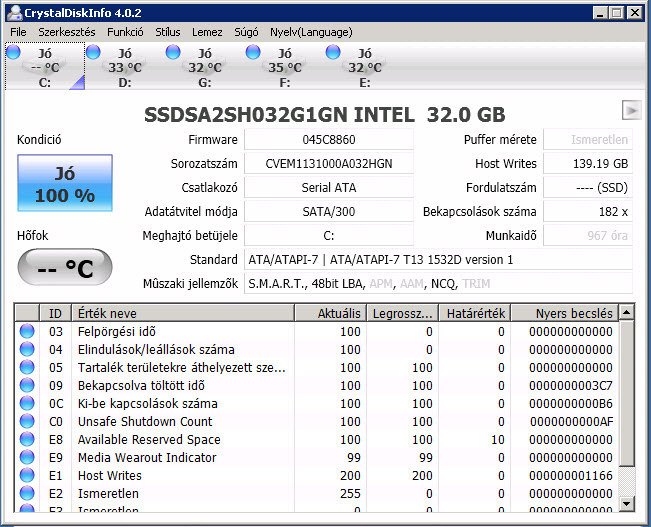
Task: Minimize the CrystalDiskInfo window
Action: [x=600, y=13]
